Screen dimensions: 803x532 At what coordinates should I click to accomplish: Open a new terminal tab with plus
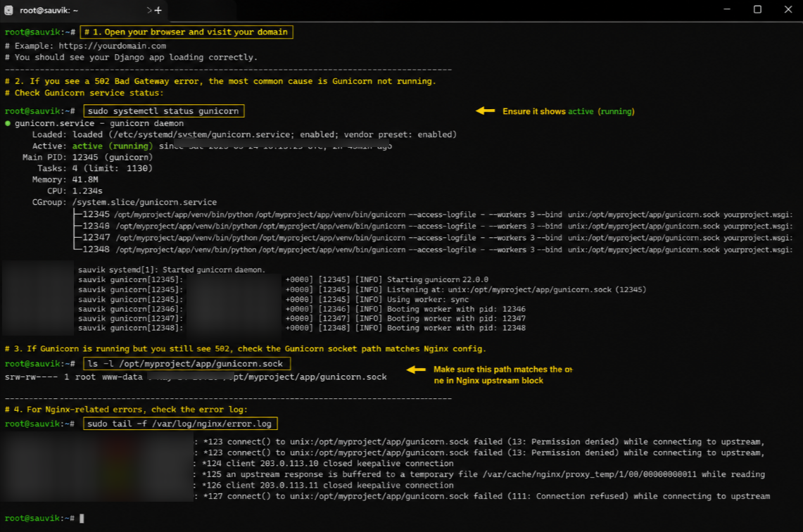tap(158, 11)
